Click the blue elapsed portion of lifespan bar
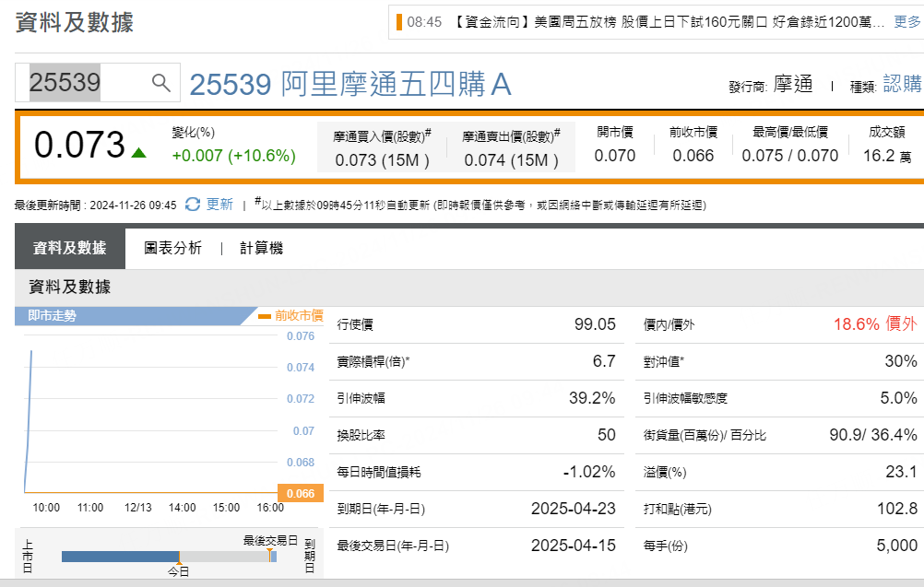Image resolution: width=924 pixels, height=587 pixels. point(120,557)
